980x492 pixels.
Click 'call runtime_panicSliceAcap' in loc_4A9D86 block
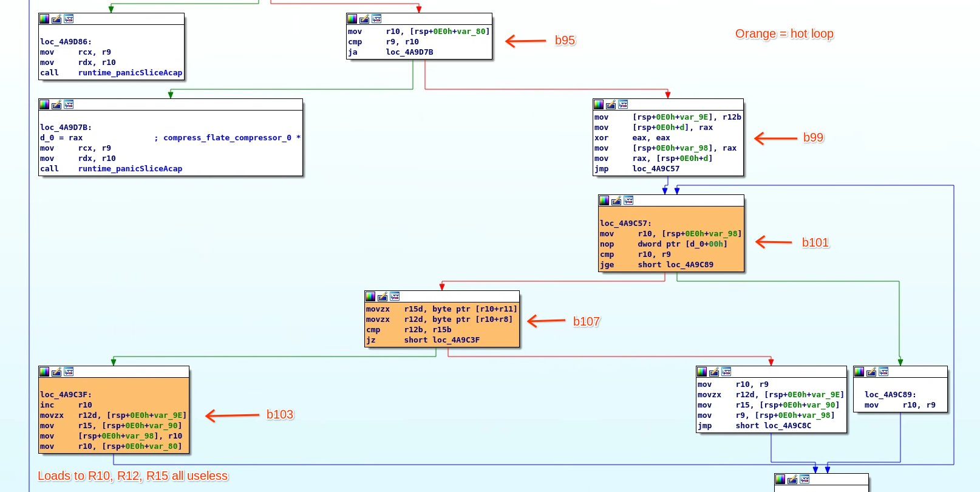tap(111, 73)
